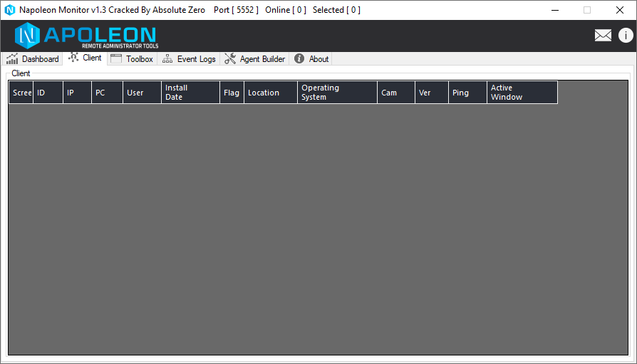Click the round info icon beside the envelope

tap(625, 36)
